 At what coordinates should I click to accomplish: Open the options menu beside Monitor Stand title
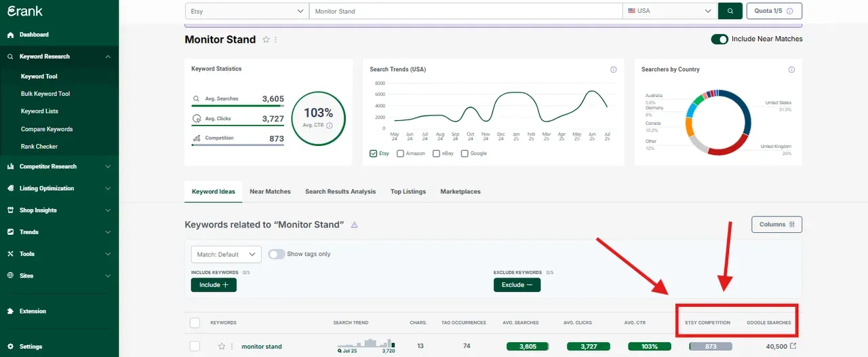(275, 40)
